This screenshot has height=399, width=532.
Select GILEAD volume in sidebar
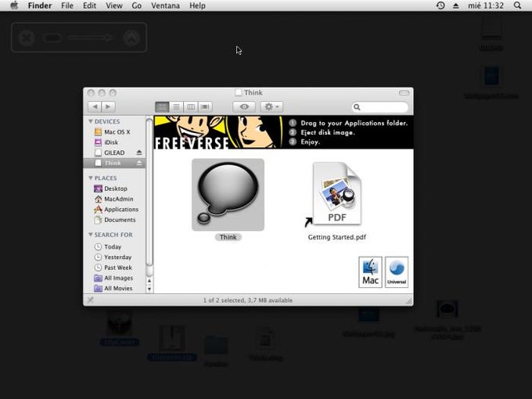(x=114, y=153)
